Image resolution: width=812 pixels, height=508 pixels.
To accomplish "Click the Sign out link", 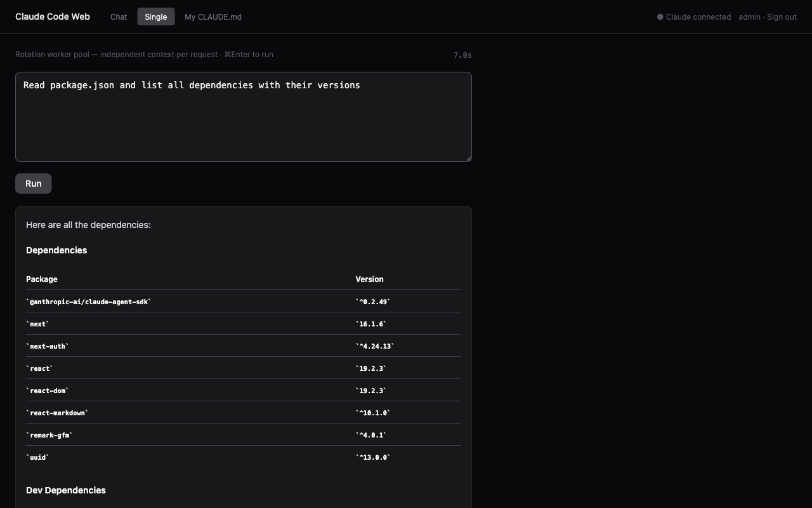I will click(x=782, y=17).
